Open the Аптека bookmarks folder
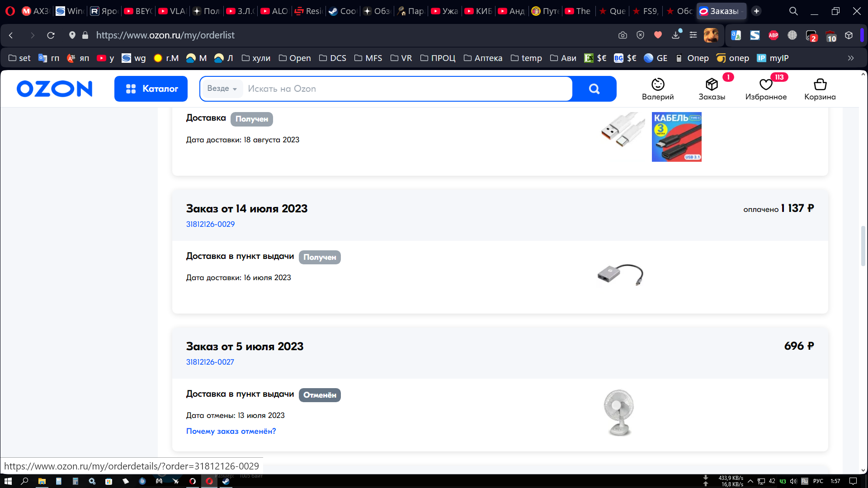868x488 pixels. point(483,58)
